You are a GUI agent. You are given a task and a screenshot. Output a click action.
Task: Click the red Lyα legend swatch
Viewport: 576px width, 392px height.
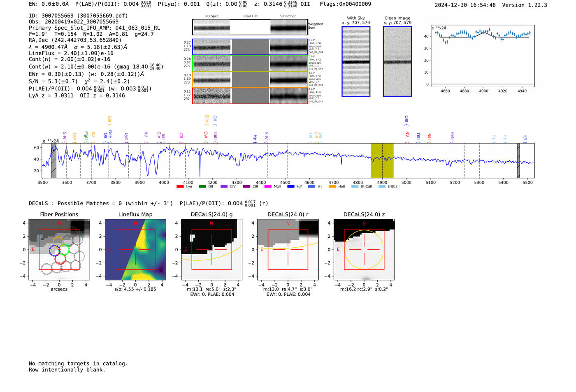tap(180, 186)
